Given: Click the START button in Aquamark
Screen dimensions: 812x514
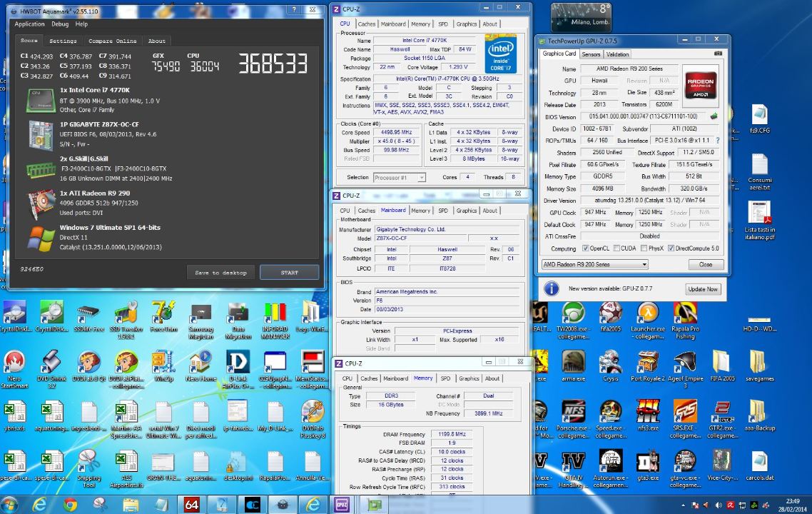Looking at the screenshot, I should coord(290,273).
